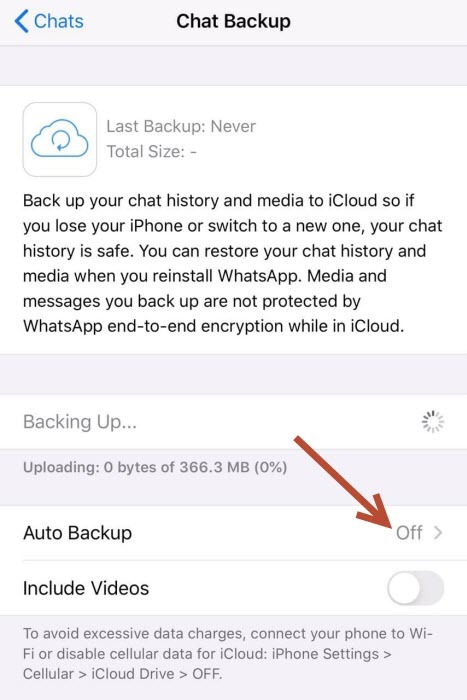This screenshot has width=467, height=700.
Task: Tap the circular arrow inside cloud icon
Action: 60,141
